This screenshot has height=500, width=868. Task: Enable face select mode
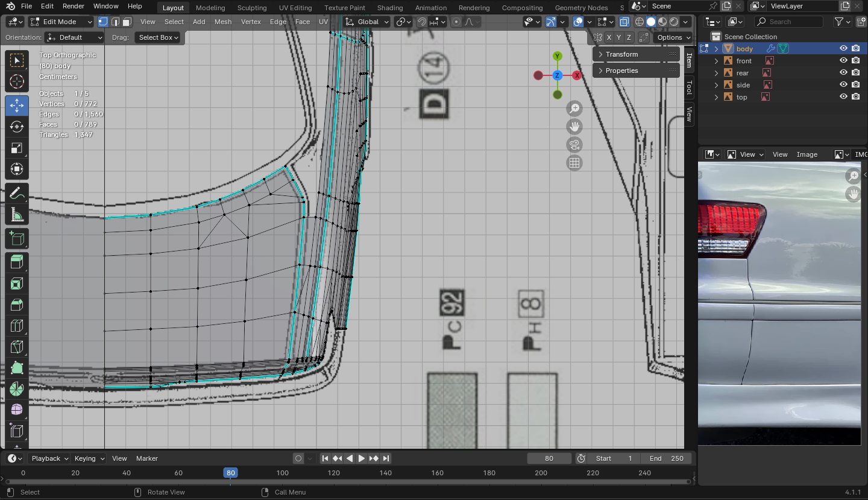click(x=127, y=22)
